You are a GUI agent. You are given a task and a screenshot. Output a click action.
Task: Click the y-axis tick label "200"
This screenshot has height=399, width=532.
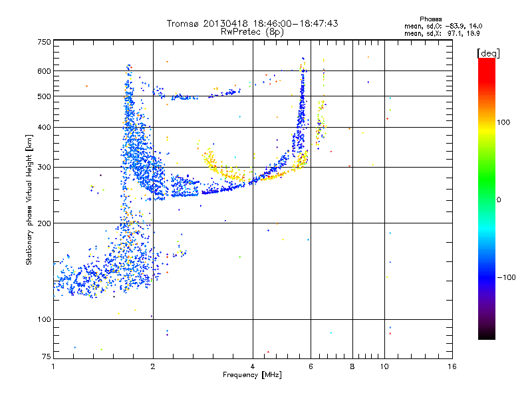(x=44, y=223)
